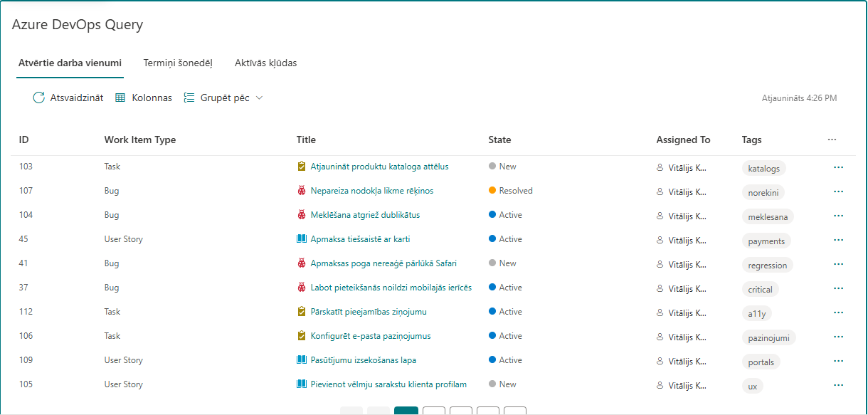Sort by the State column header
Viewport: 868px width, 415px height.
[499, 140]
